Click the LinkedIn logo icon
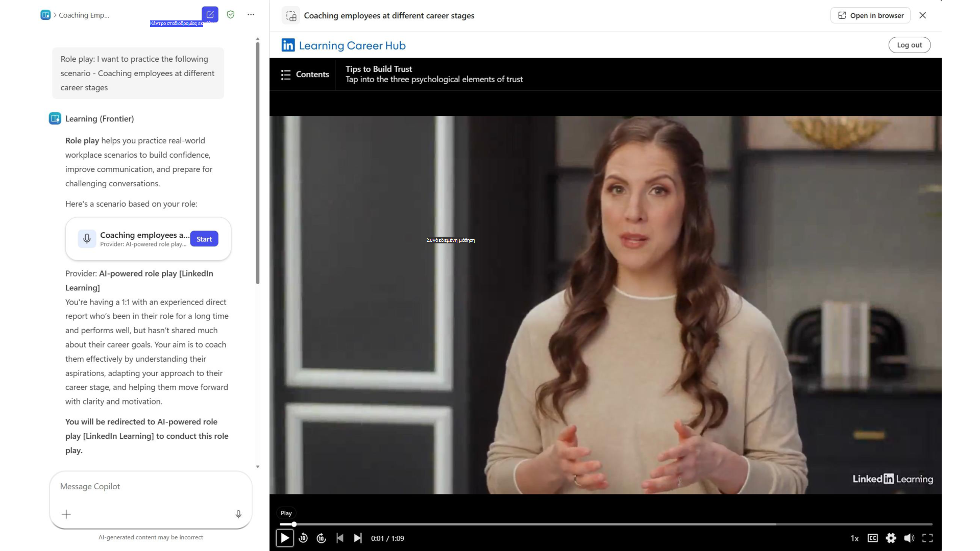 click(288, 45)
